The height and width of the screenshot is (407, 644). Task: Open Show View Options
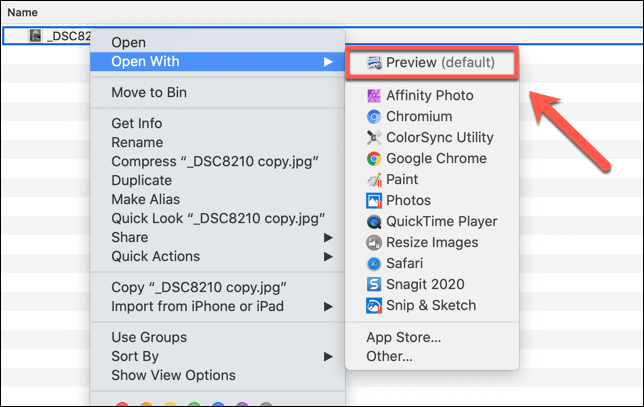(217, 375)
